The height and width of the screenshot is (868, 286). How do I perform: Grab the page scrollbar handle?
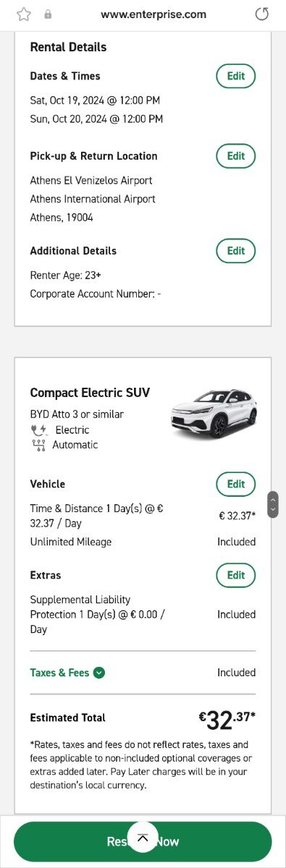(x=272, y=504)
